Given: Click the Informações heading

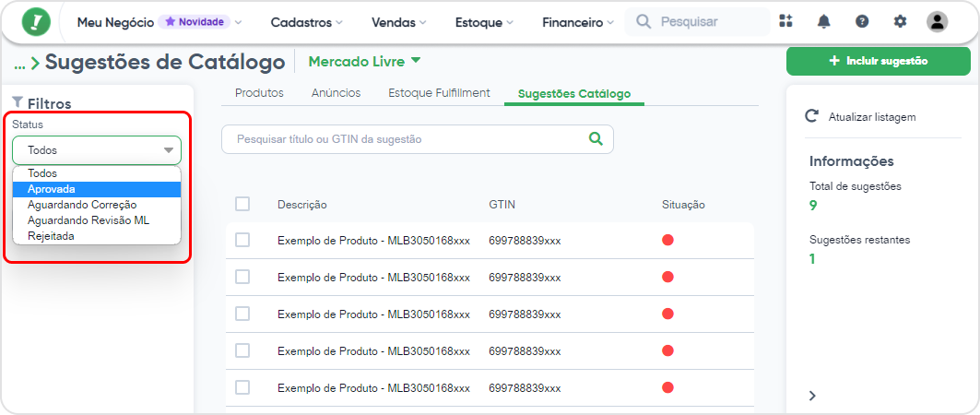Looking at the screenshot, I should pyautogui.click(x=851, y=161).
